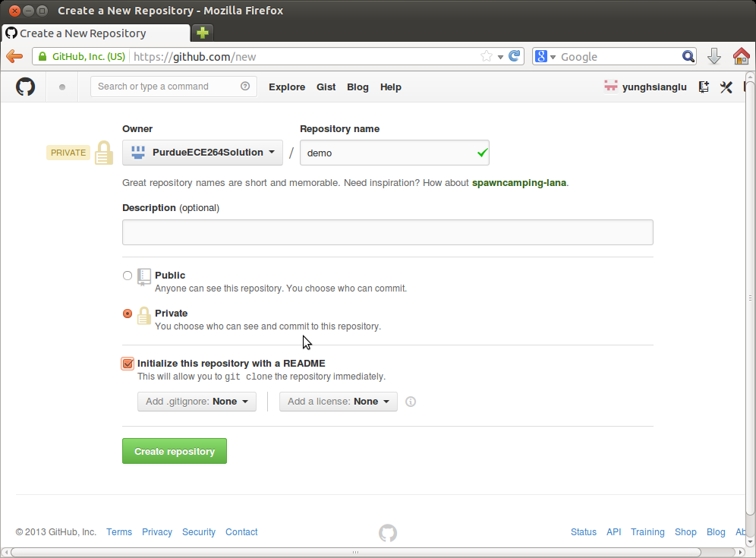Expand the Add a license dropdown

coord(338,402)
